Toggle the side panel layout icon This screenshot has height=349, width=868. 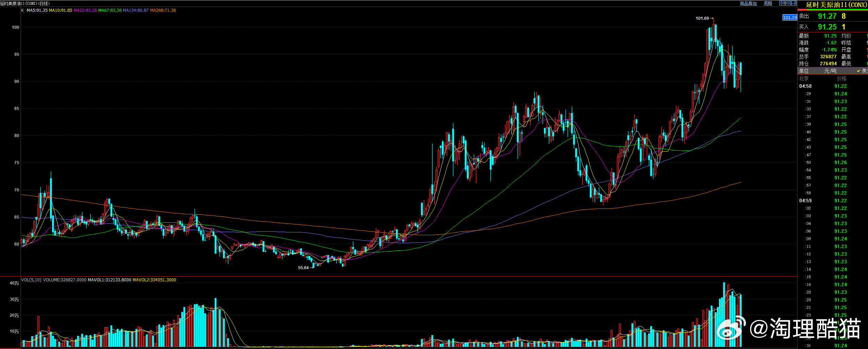[x=794, y=3]
